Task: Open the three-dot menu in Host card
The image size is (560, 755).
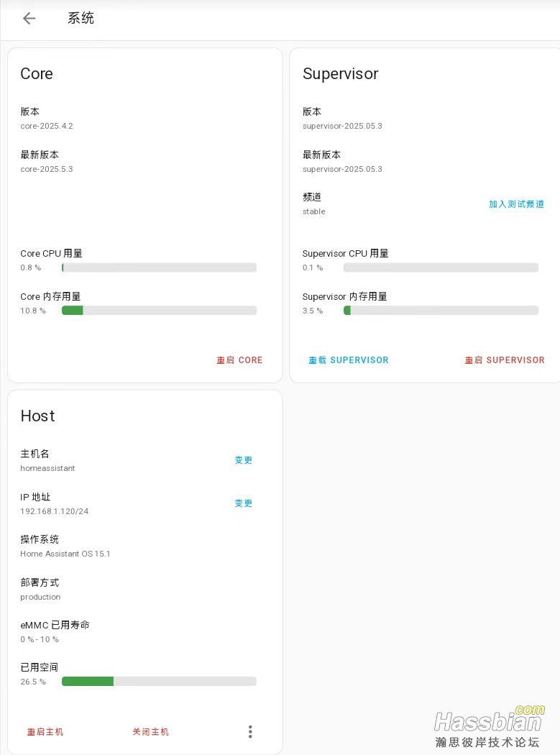Action: 250,731
